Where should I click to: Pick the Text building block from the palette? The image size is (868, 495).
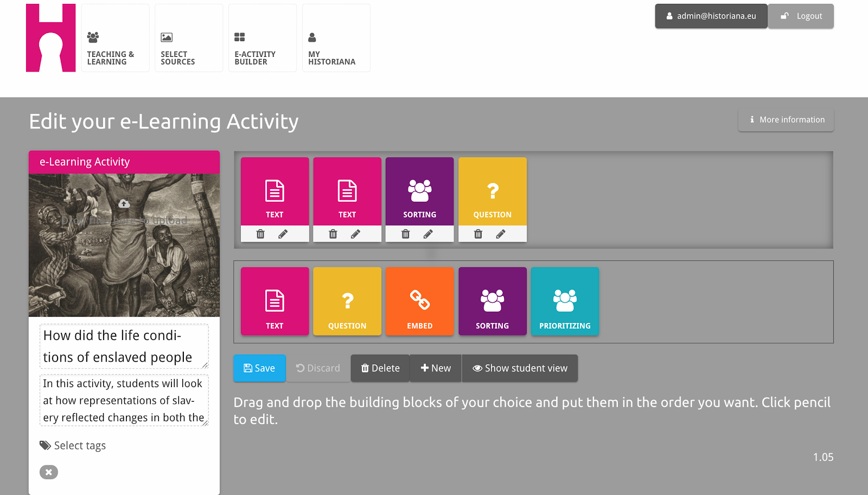(x=275, y=301)
